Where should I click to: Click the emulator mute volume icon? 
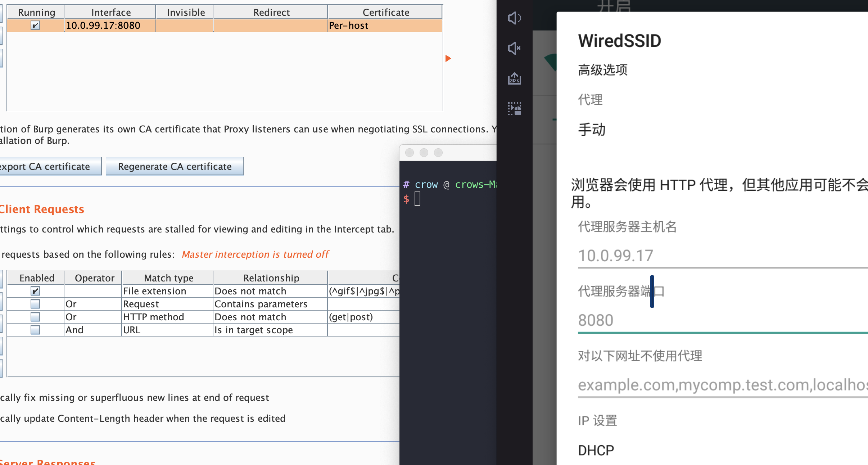[515, 48]
